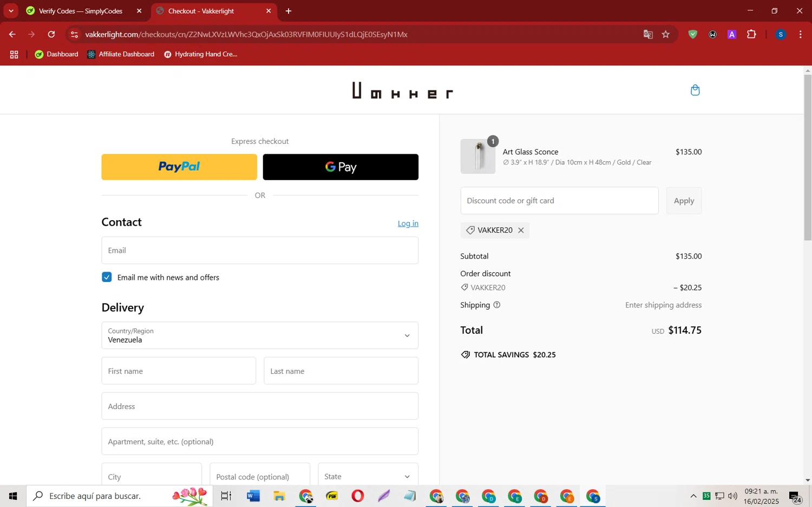Image resolution: width=812 pixels, height=507 pixels.
Task: Open Opera browser from taskbar
Action: [358, 496]
